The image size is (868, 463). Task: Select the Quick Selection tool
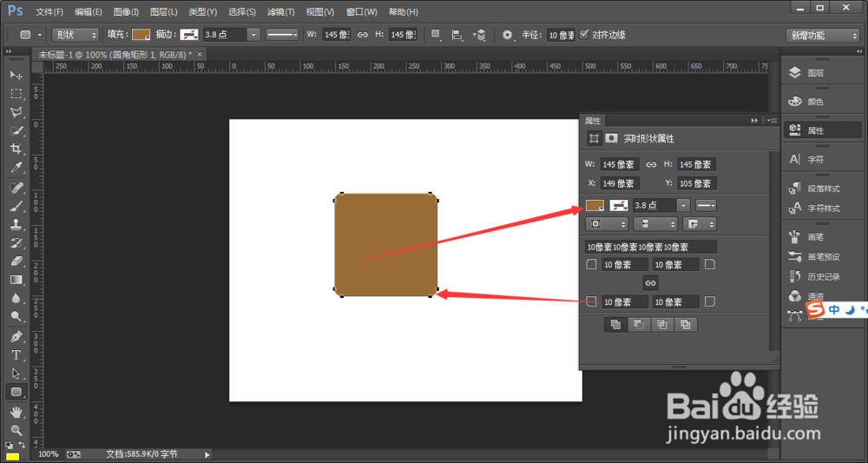[x=16, y=130]
